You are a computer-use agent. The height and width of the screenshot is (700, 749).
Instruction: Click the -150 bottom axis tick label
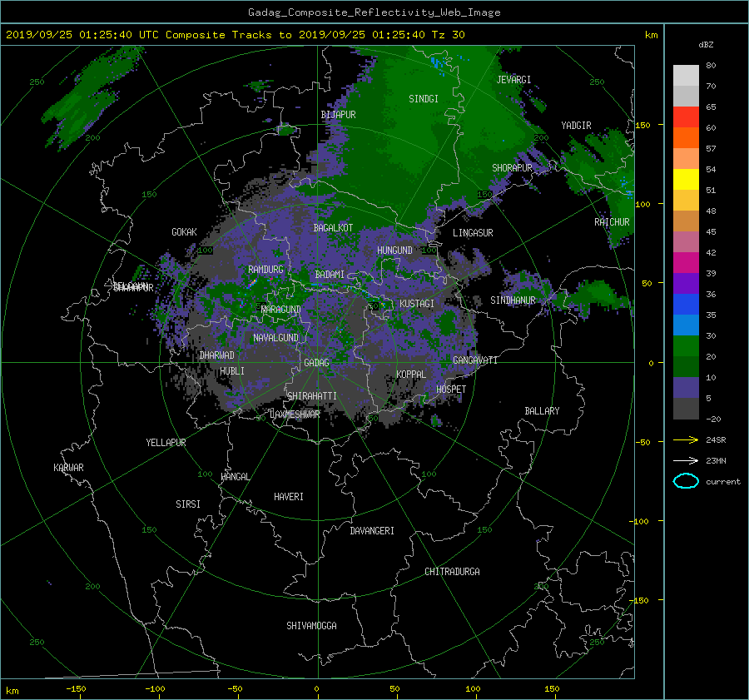coord(76,689)
